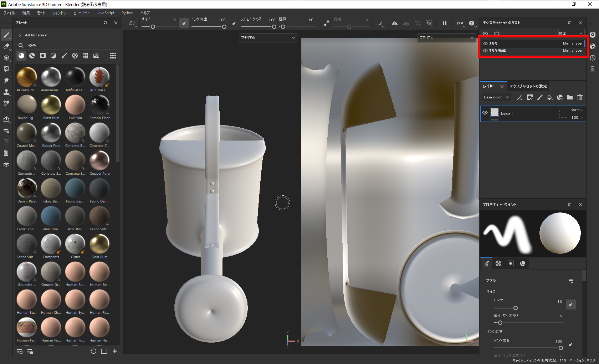
Task: Add a smart material layer icon
Action: 560,97
